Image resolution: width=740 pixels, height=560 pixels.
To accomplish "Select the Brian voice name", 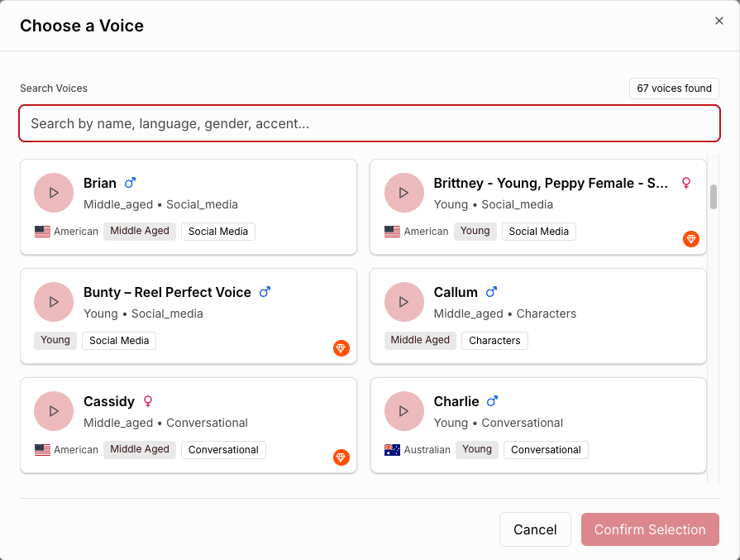I will [100, 183].
